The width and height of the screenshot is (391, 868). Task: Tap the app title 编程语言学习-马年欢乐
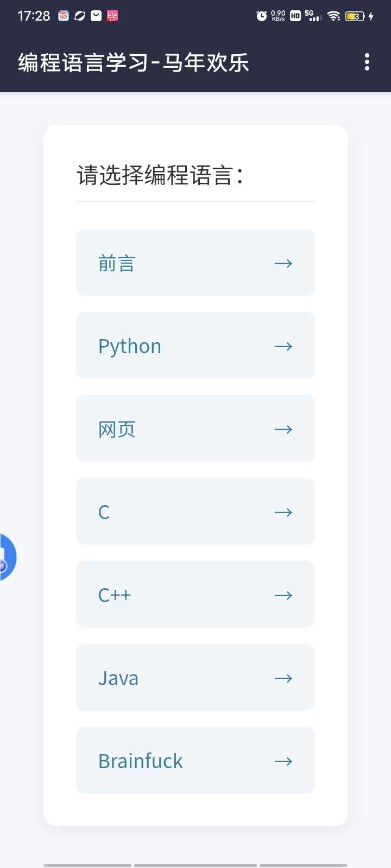(134, 63)
